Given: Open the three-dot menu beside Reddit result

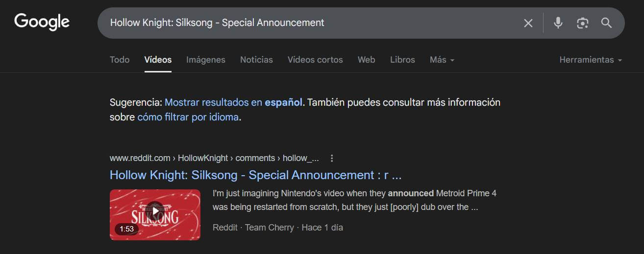Looking at the screenshot, I should tap(332, 158).
